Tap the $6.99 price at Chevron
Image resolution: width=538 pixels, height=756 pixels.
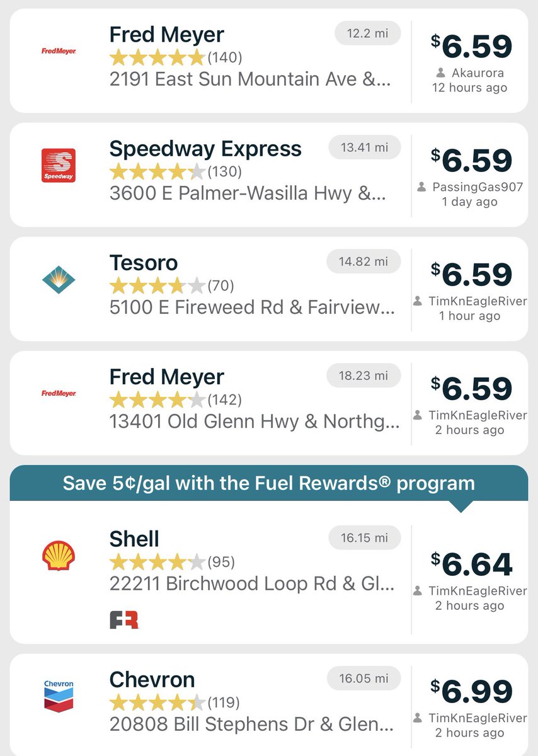471,691
